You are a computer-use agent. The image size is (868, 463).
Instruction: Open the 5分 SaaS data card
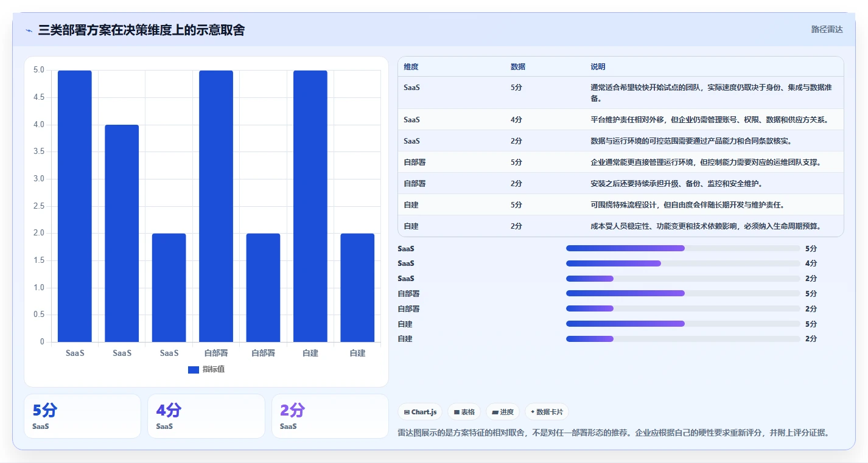click(x=82, y=416)
